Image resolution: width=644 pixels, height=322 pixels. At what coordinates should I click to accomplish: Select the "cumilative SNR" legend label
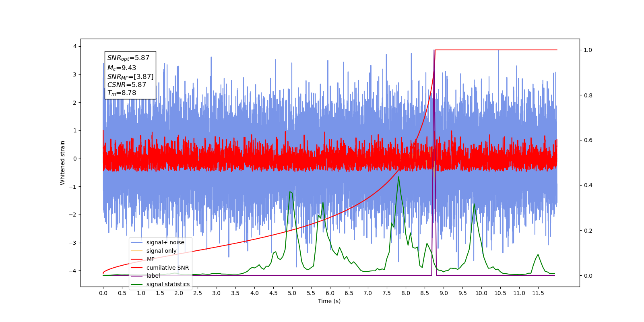[167, 268]
